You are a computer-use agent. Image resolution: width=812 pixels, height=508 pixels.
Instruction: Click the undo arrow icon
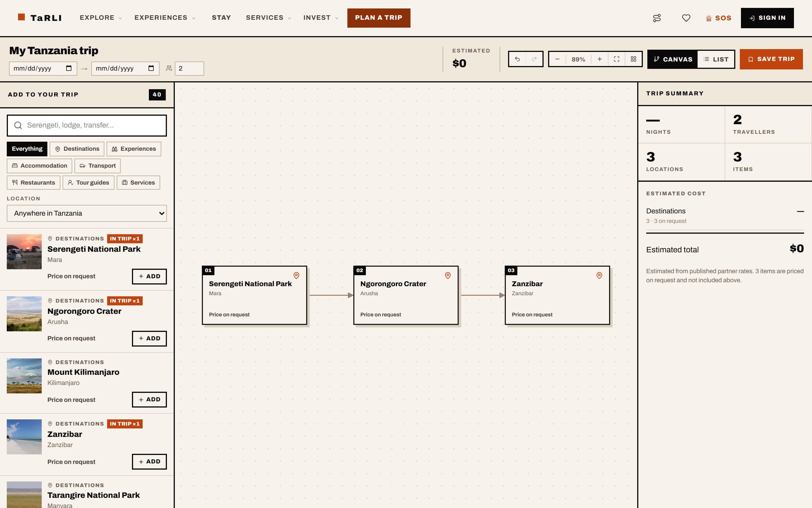pos(517,59)
